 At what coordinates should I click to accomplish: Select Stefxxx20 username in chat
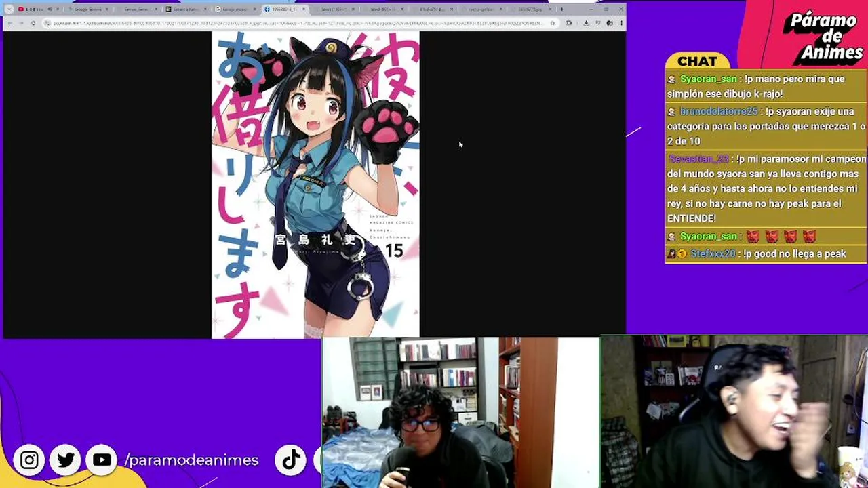click(713, 253)
